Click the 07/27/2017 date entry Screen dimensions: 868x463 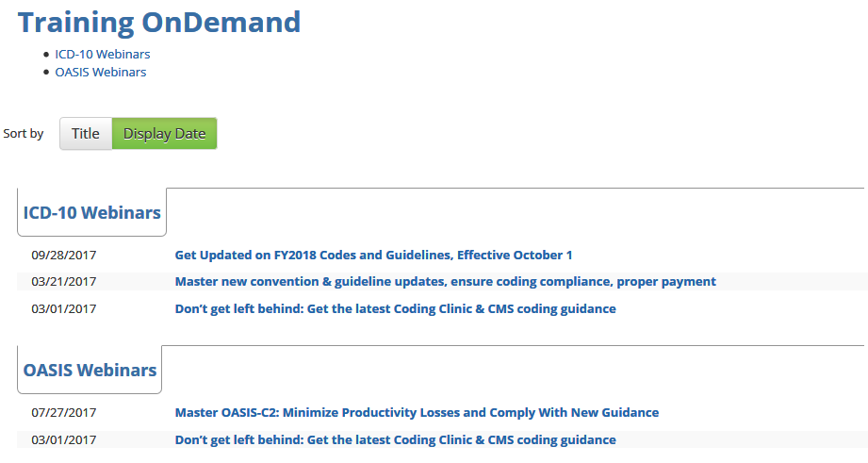[x=64, y=412]
